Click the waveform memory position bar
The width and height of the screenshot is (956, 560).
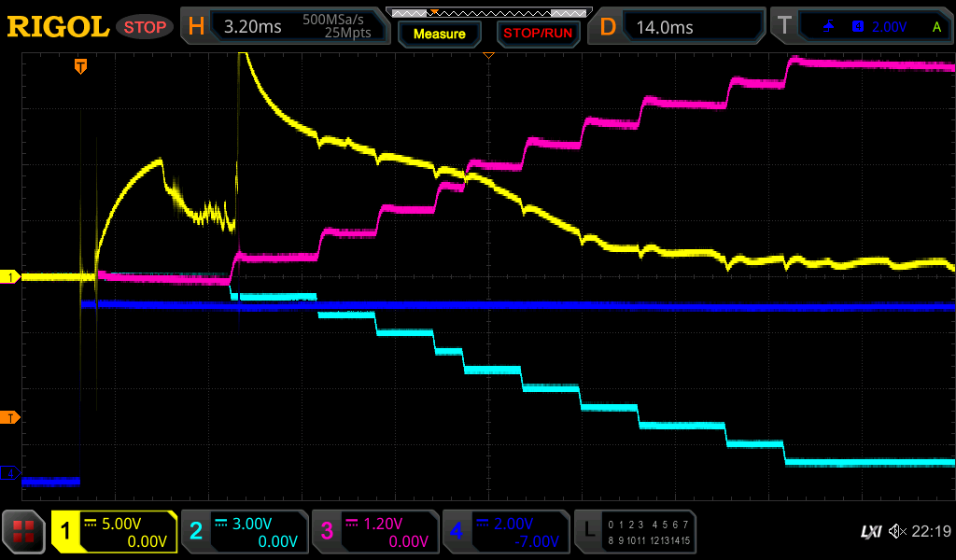click(x=487, y=12)
